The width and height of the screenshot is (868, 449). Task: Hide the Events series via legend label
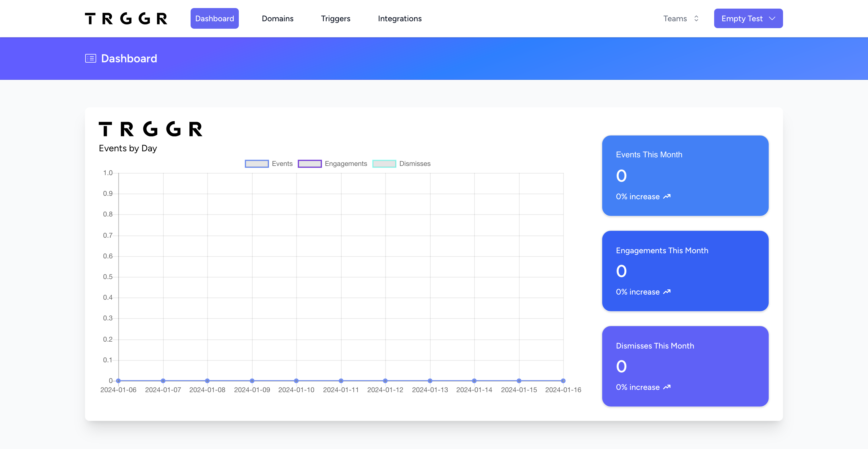282,164
